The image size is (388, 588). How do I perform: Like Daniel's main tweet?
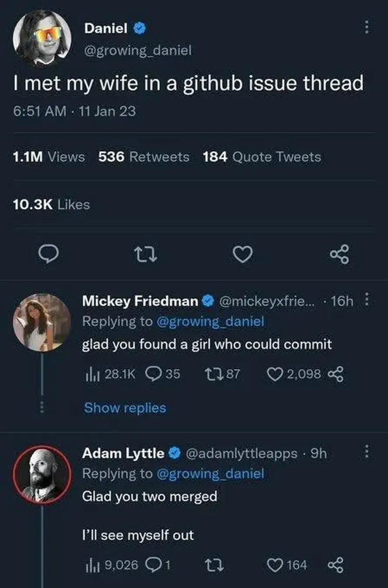coord(243,254)
